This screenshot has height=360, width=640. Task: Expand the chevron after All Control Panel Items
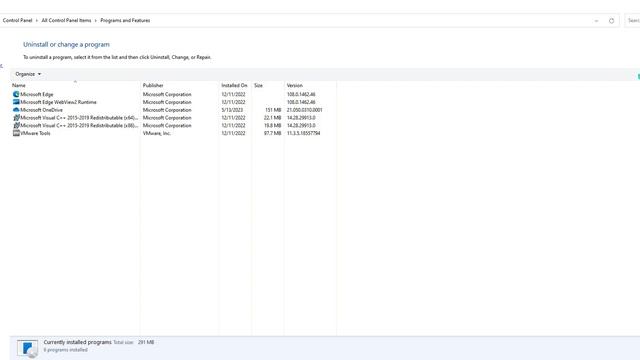click(96, 20)
